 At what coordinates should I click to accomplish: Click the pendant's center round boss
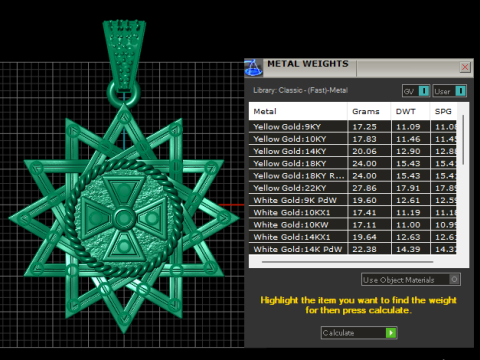(x=124, y=219)
